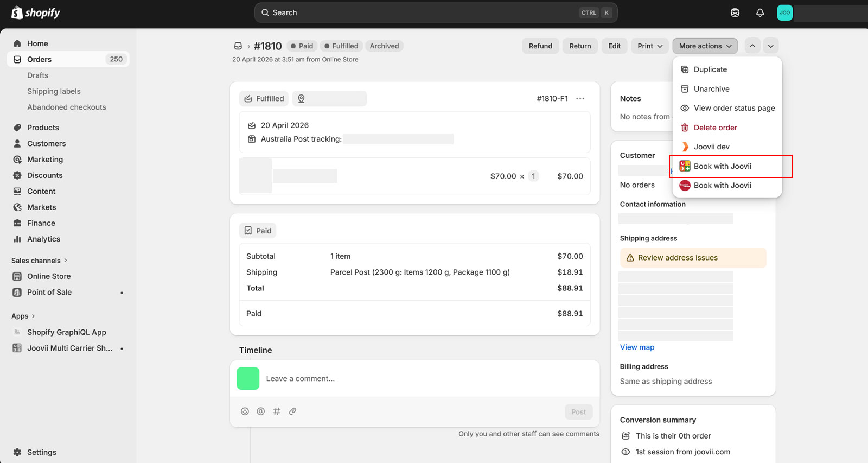Screen dimensions: 868x463
Task: Attach a file with the paperclip icon
Action: (292, 411)
